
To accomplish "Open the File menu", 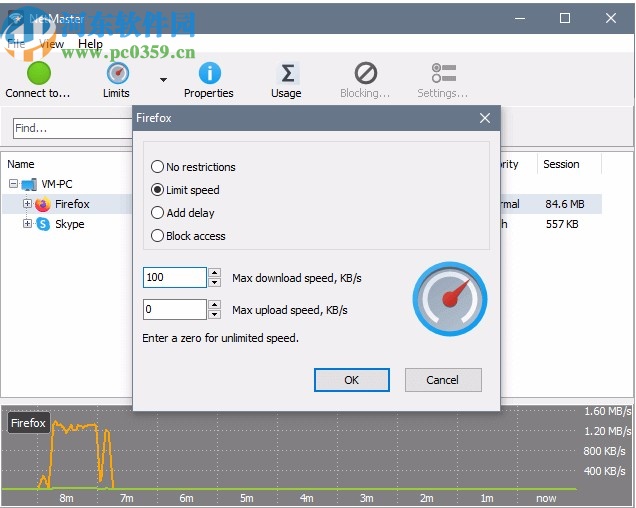I will point(16,44).
